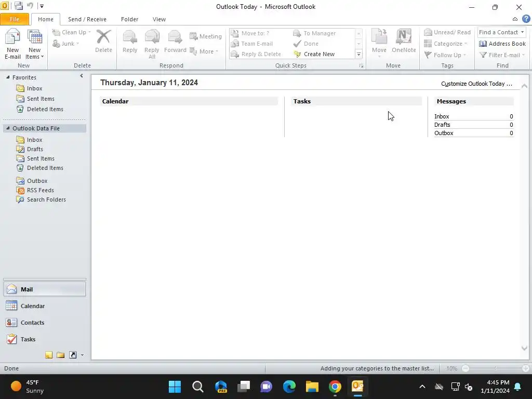Click the zoom in plus button

pyautogui.click(x=526, y=368)
